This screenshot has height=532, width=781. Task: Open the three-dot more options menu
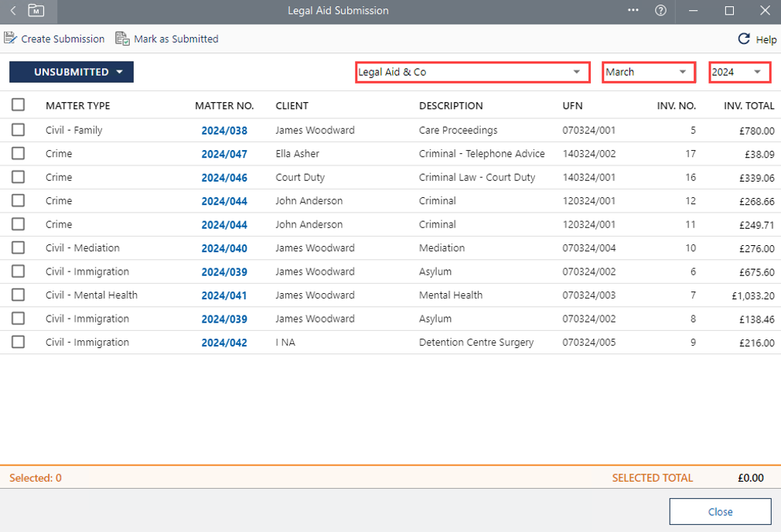pyautogui.click(x=633, y=11)
